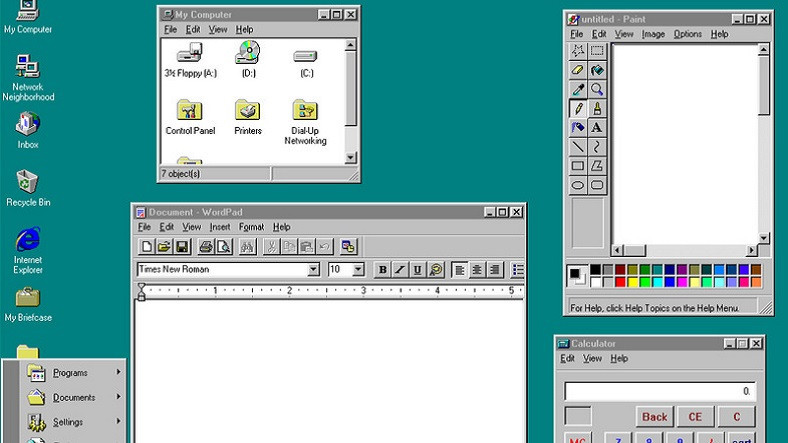
Task: Toggle Bold formatting in WordPad
Action: [x=382, y=270]
